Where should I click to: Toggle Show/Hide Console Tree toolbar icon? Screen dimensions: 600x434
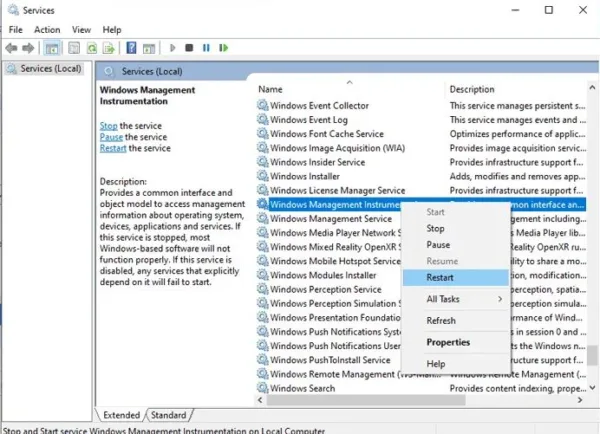point(52,48)
